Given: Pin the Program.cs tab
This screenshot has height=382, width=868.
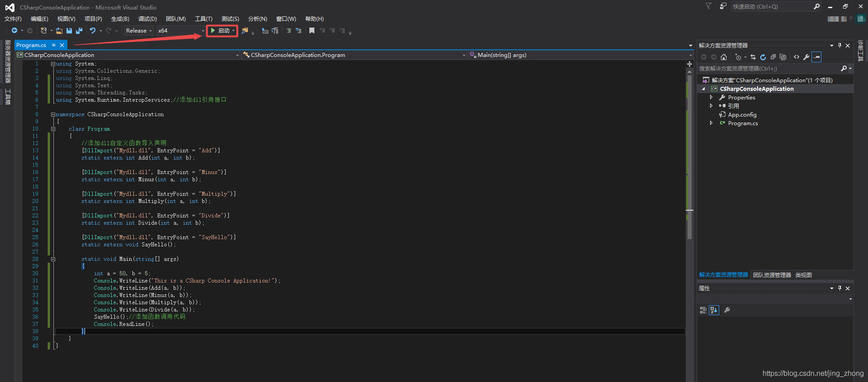Looking at the screenshot, I should point(53,45).
